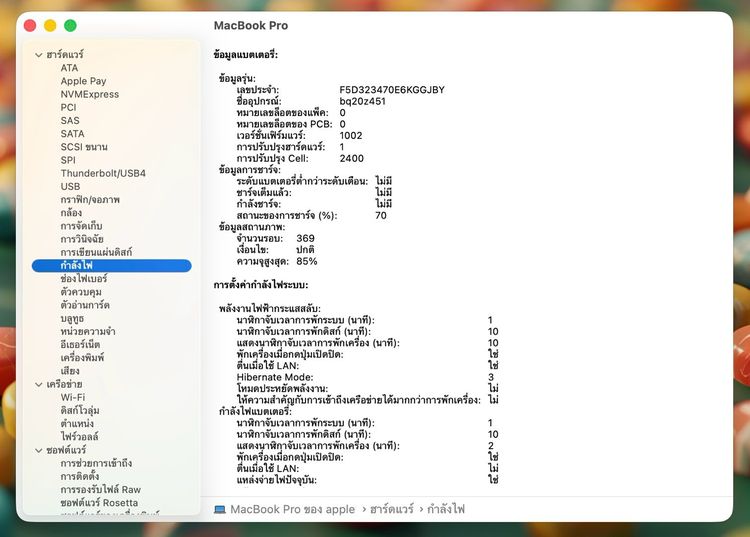Select ซอฟต์แวร์ Rosetta in the sidebar

click(x=99, y=503)
